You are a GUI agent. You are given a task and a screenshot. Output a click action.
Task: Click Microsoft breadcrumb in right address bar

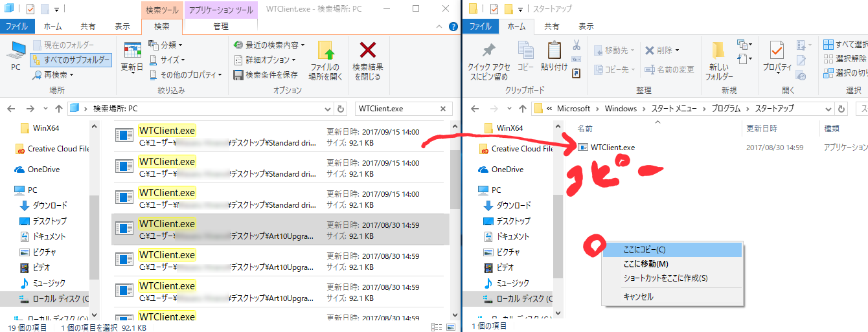pos(574,109)
